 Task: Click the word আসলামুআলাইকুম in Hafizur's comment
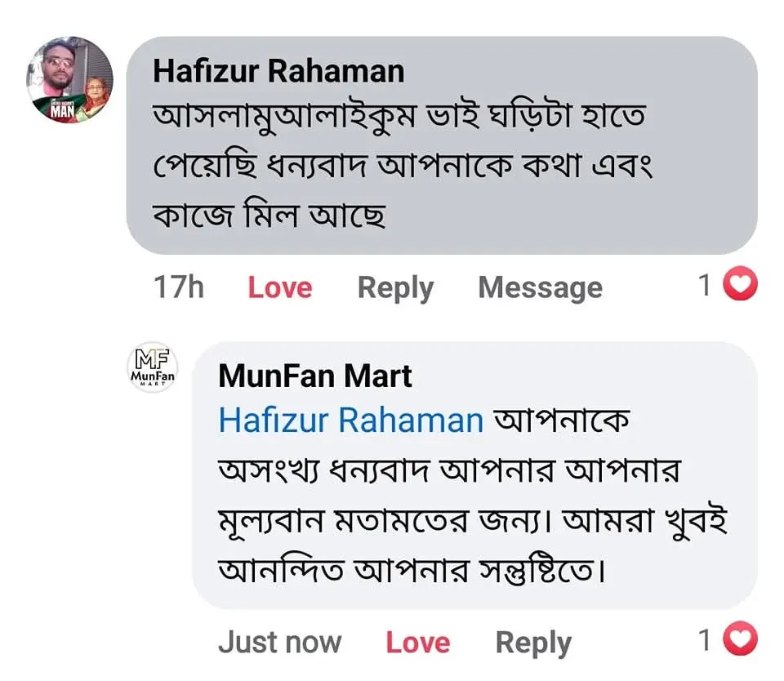[x=280, y=118]
